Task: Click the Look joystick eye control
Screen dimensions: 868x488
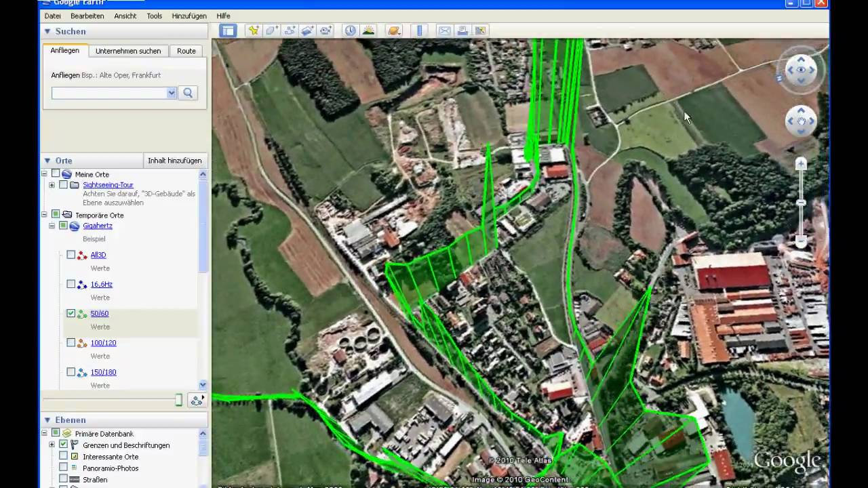Action: coord(801,70)
